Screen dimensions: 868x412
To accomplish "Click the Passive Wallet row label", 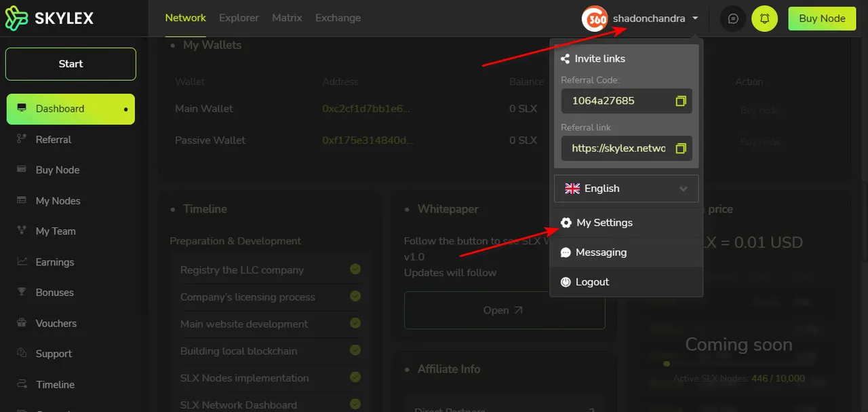I will tap(210, 141).
